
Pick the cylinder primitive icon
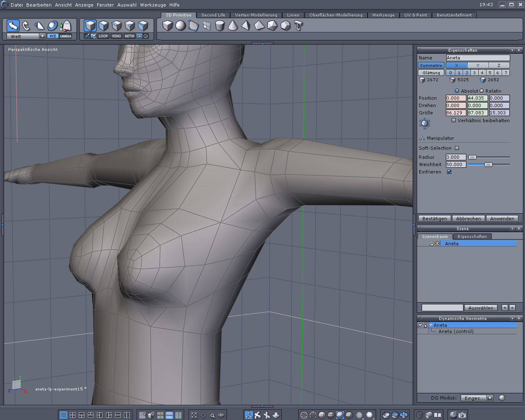coord(220,26)
